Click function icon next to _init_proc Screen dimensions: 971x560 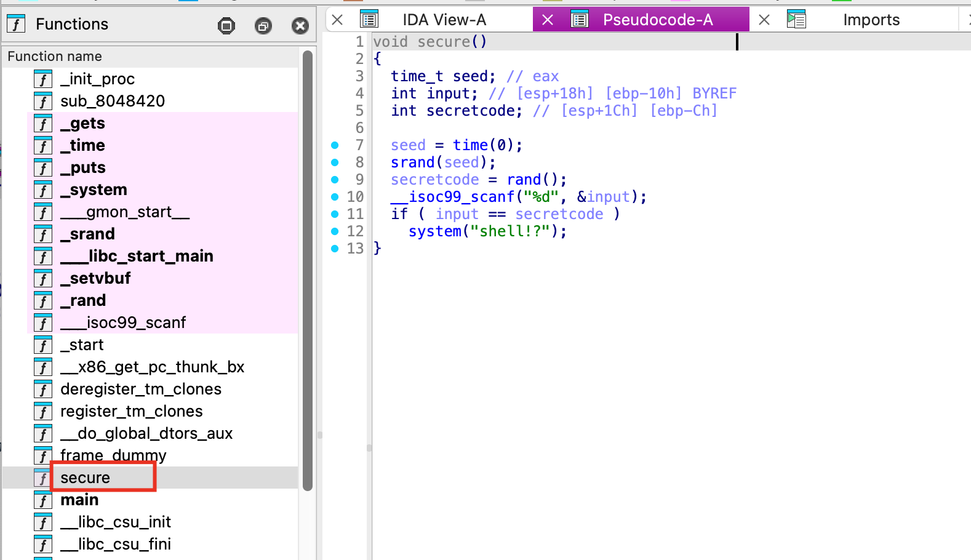pyautogui.click(x=42, y=79)
